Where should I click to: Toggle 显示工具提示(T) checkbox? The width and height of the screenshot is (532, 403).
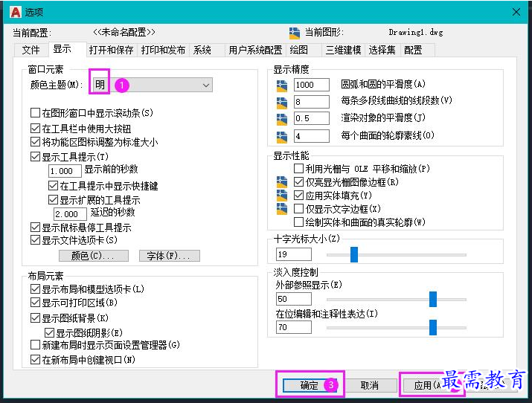[35, 157]
